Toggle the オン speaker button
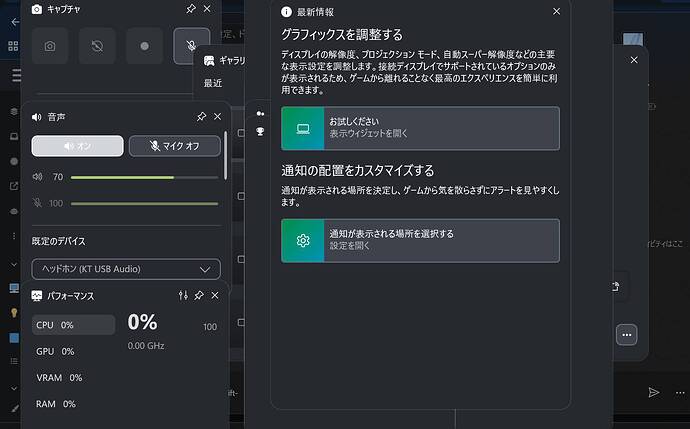This screenshot has width=690, height=429. (77, 146)
